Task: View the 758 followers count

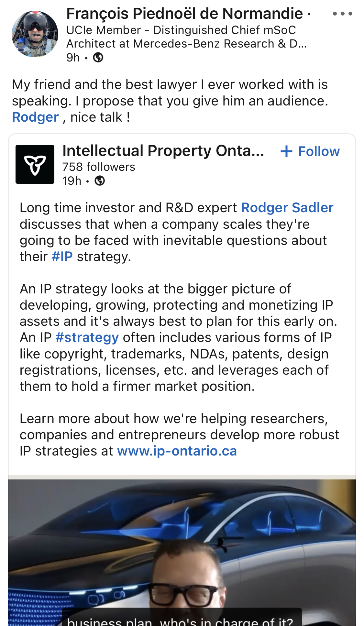Action: click(x=99, y=167)
